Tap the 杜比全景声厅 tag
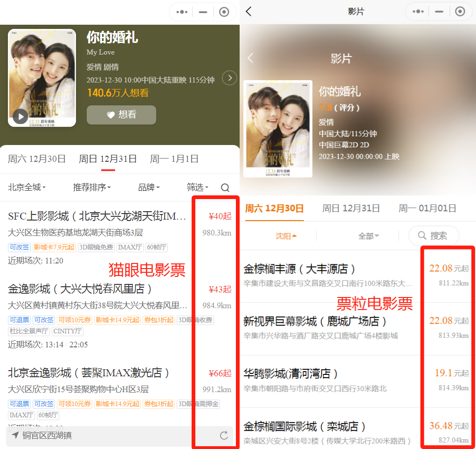 tap(29, 331)
